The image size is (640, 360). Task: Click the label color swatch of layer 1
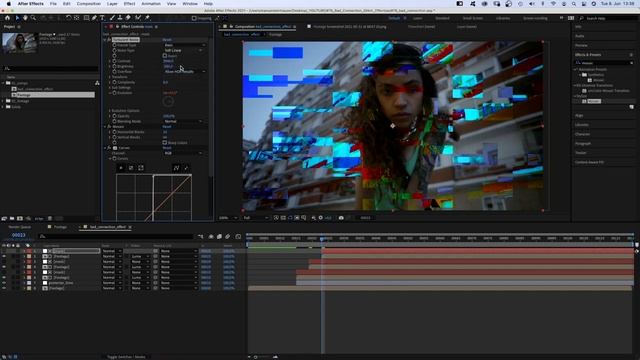(x=29, y=251)
